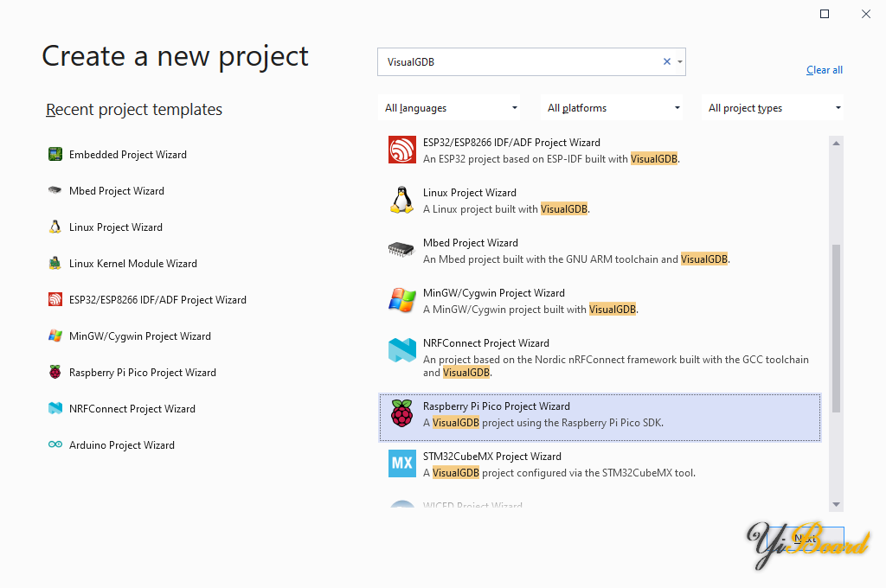Viewport: 886px width, 588px height.
Task: Click description 'A MinGW/Cygwin project built with VisualGDB'
Action: coord(530,310)
